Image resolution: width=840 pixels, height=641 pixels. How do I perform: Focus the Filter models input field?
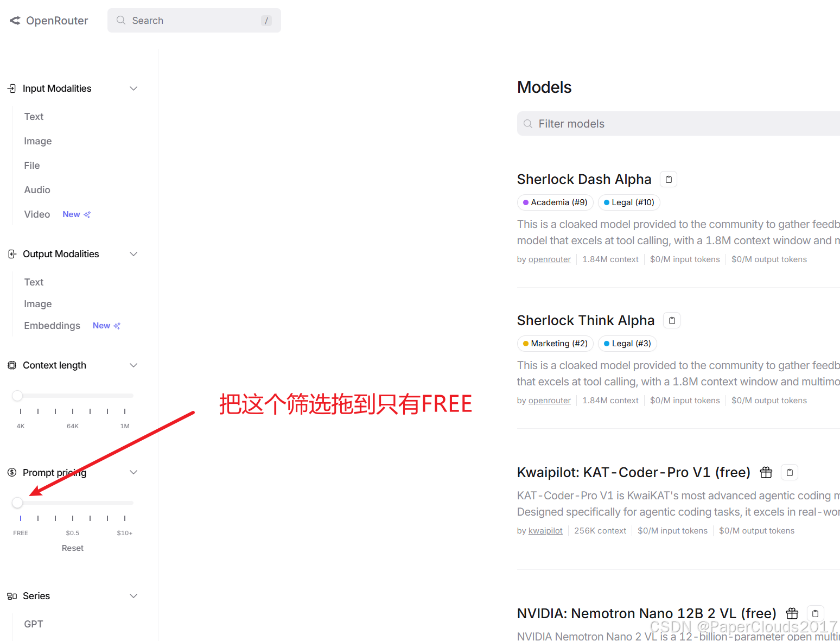pyautogui.click(x=678, y=124)
